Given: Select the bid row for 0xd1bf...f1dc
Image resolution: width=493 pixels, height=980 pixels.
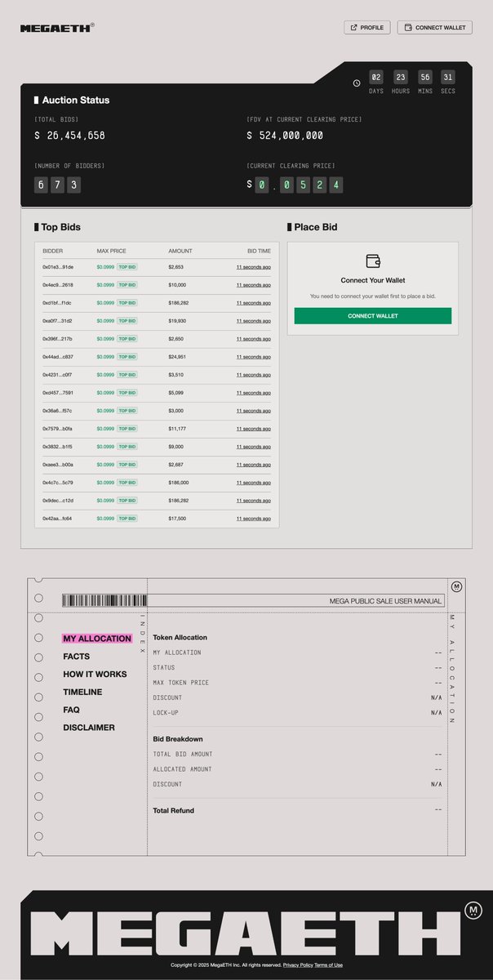Looking at the screenshot, I should [157, 303].
